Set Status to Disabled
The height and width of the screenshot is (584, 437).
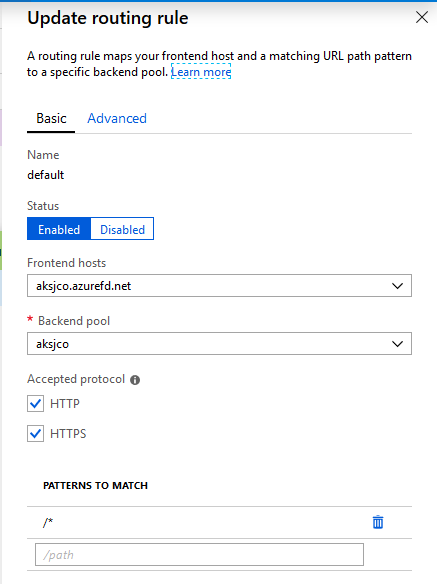(x=122, y=229)
